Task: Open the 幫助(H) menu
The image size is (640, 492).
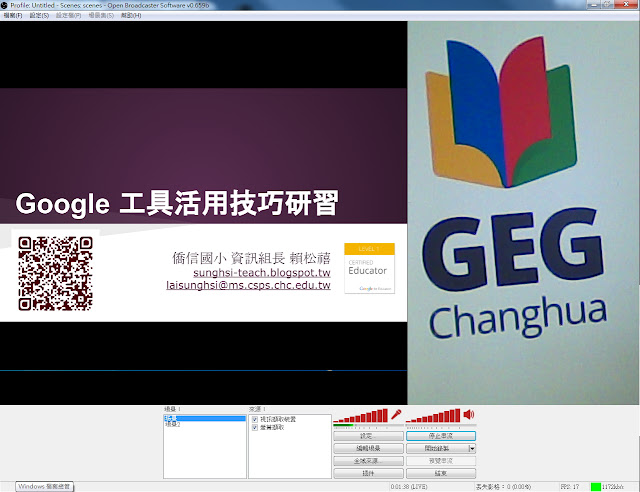Action: point(131,16)
